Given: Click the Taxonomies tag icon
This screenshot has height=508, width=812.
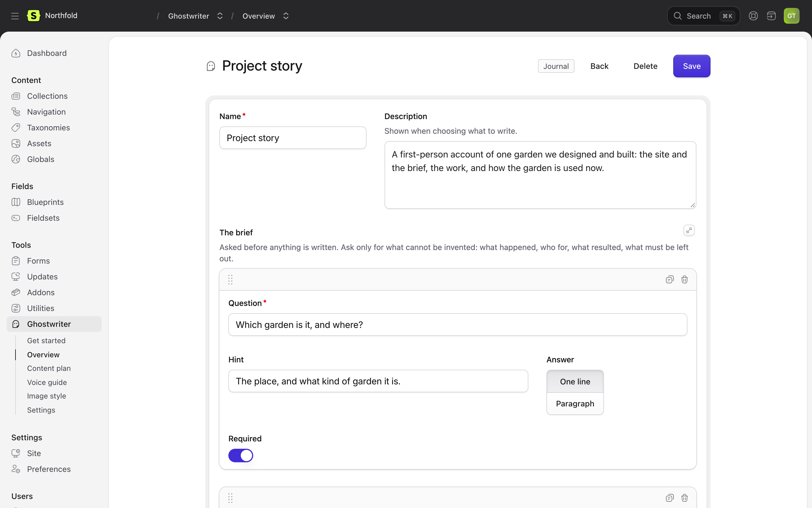Looking at the screenshot, I should [x=16, y=128].
